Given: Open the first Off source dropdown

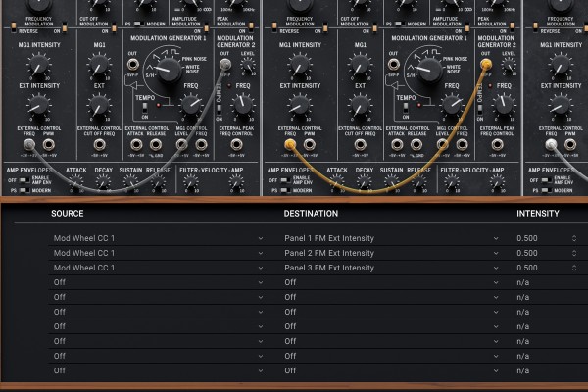Looking at the screenshot, I should point(157,282).
